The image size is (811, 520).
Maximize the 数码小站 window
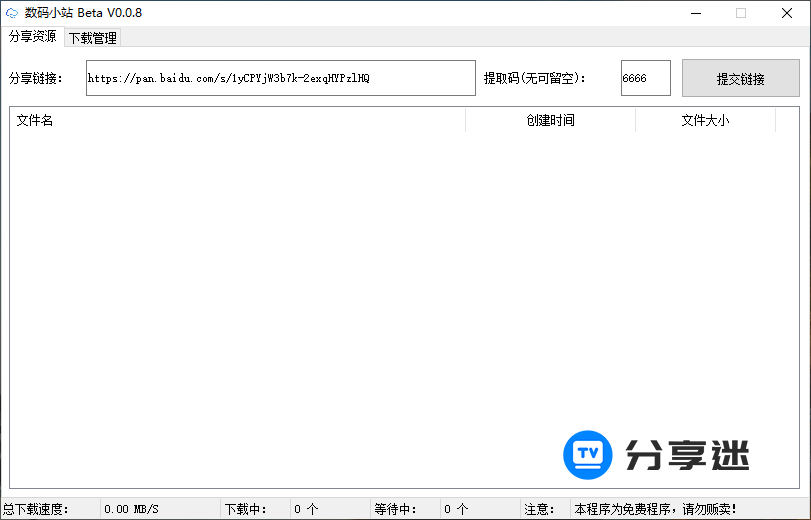pyautogui.click(x=741, y=13)
